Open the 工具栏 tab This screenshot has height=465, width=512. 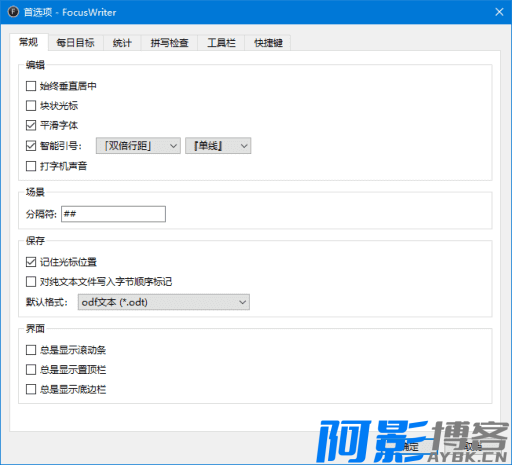click(x=221, y=43)
